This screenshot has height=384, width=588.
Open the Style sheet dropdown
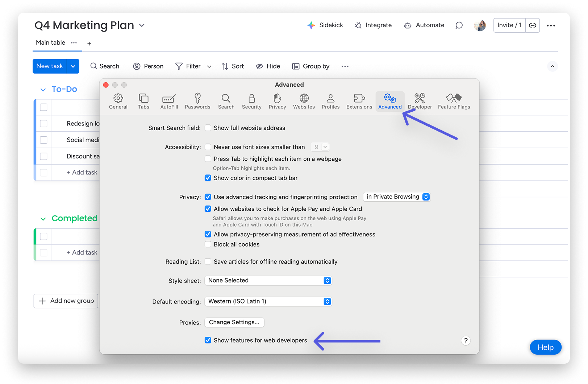tap(268, 281)
